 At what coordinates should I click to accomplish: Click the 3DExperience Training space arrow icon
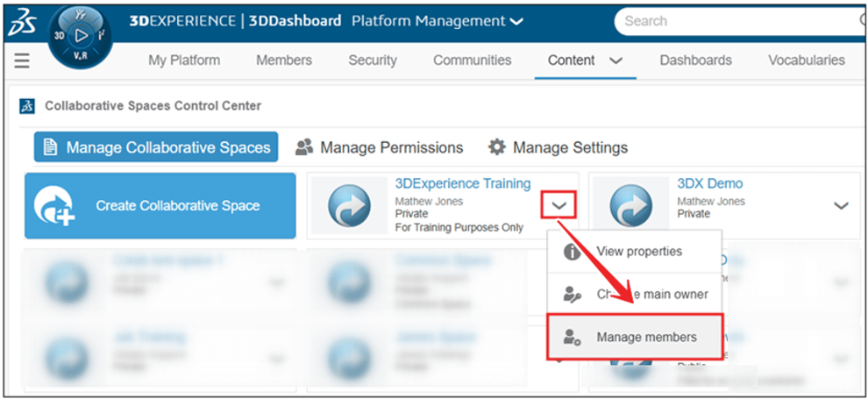(349, 206)
